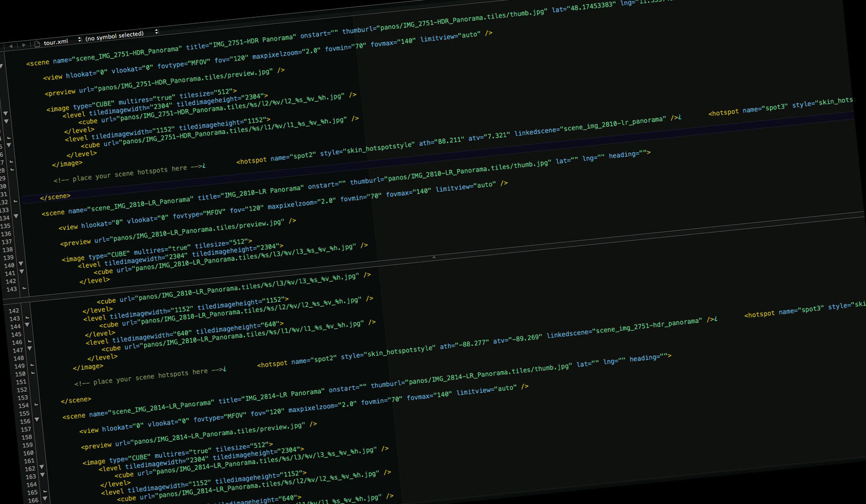
Task: Collapse the fold triangle at line 134
Action: [16, 216]
